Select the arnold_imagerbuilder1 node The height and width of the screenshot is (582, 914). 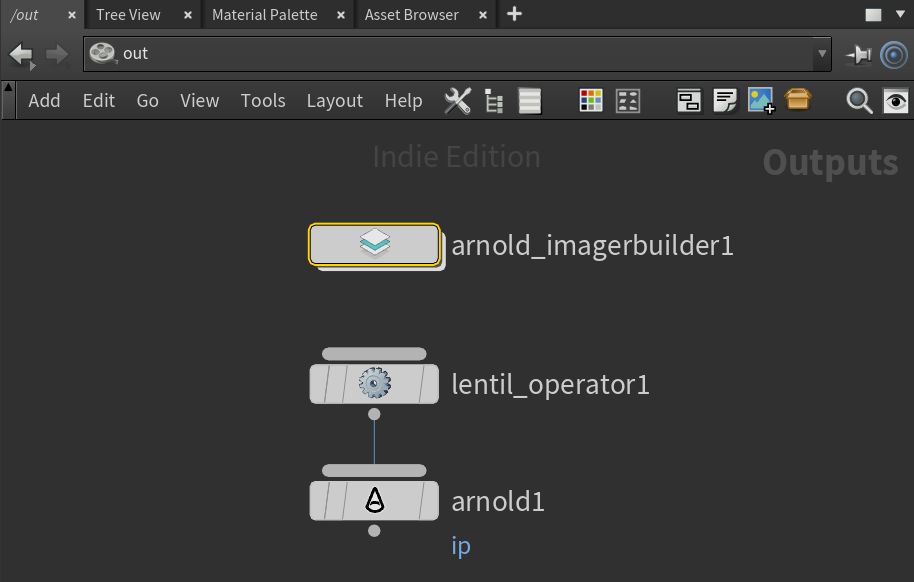pyautogui.click(x=374, y=244)
